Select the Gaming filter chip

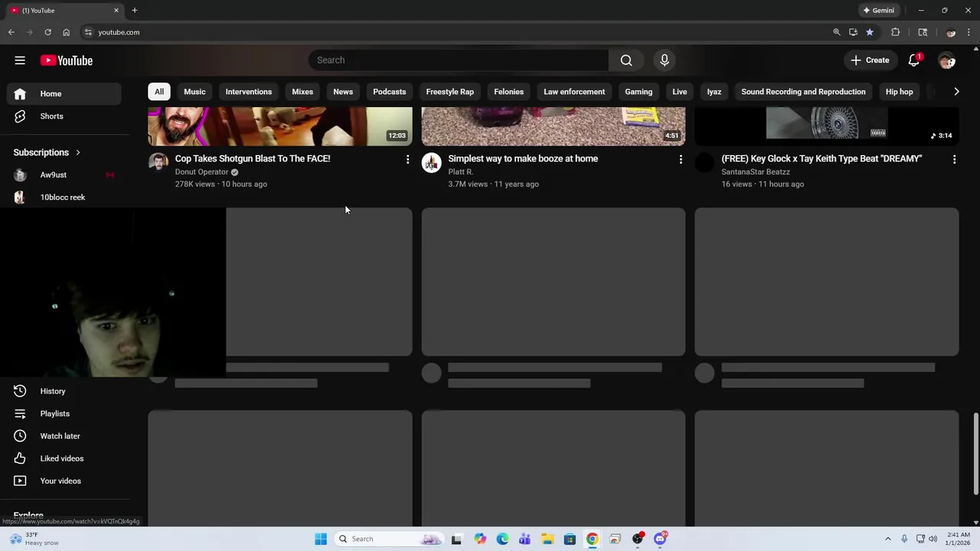(639, 92)
